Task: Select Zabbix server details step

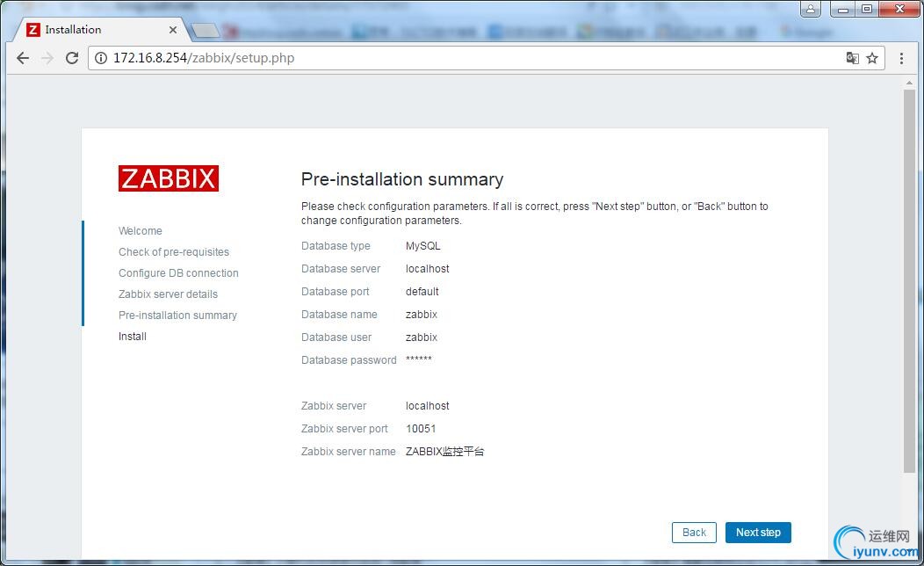Action: [168, 294]
